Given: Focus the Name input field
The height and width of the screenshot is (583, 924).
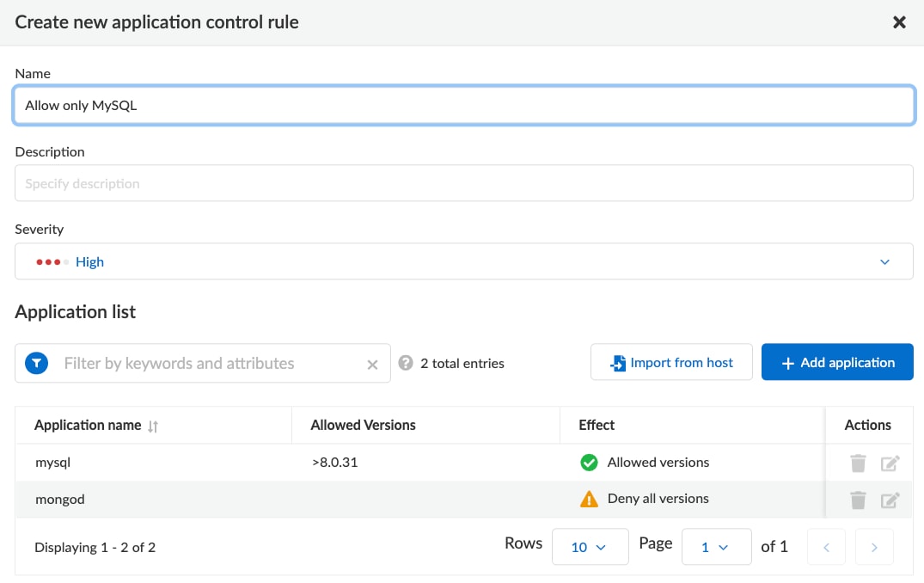Looking at the screenshot, I should 464,105.
